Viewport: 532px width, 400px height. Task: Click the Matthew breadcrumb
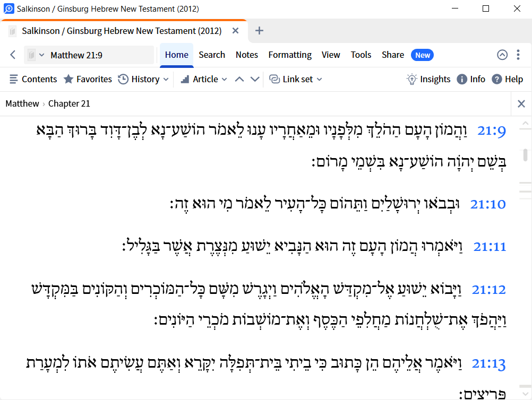coord(22,104)
